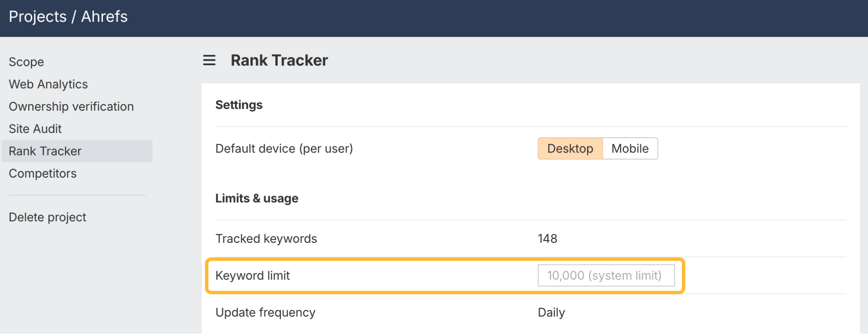Click the Settings section heading
The image size is (868, 334).
[239, 105]
